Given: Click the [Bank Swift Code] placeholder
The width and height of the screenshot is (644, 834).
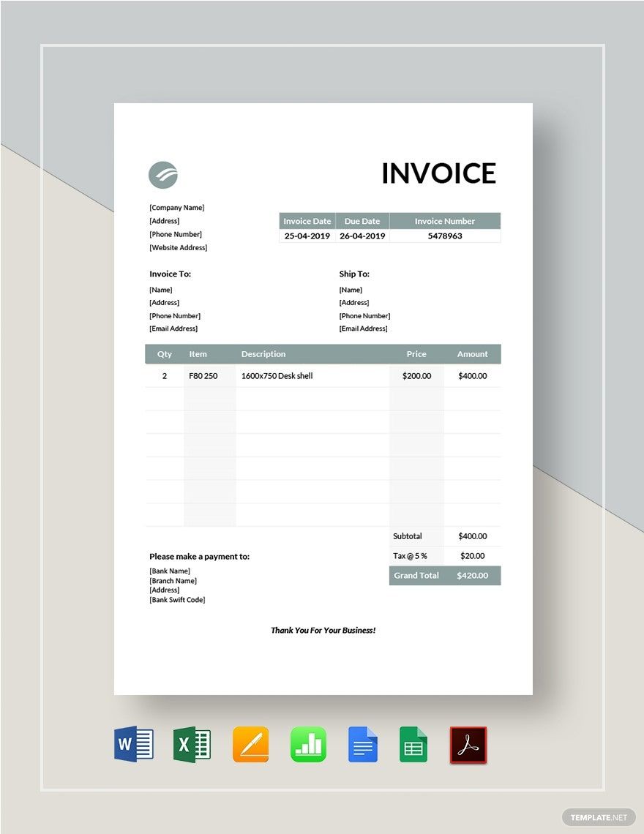Looking at the screenshot, I should tap(177, 600).
